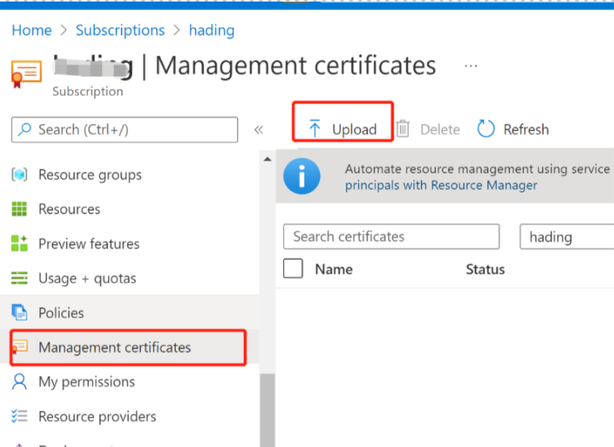Click the My permissions person icon
The width and height of the screenshot is (614, 447).
tap(19, 382)
